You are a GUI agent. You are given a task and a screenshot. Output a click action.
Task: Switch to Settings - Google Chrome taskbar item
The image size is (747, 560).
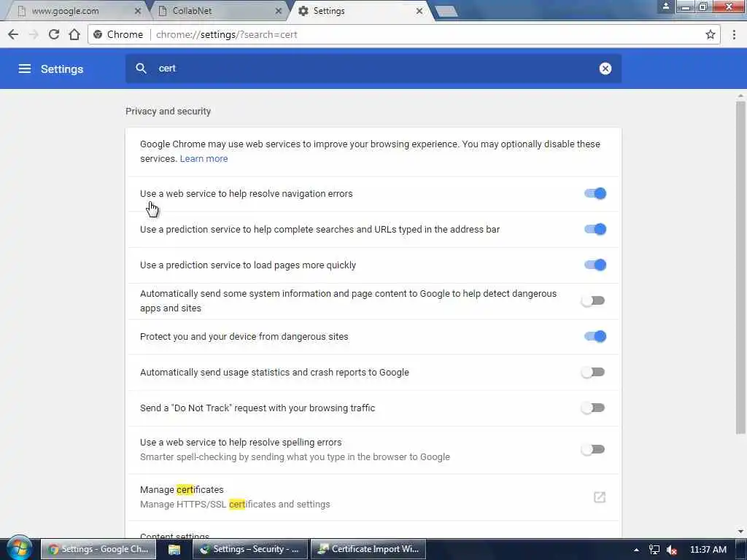99,549
